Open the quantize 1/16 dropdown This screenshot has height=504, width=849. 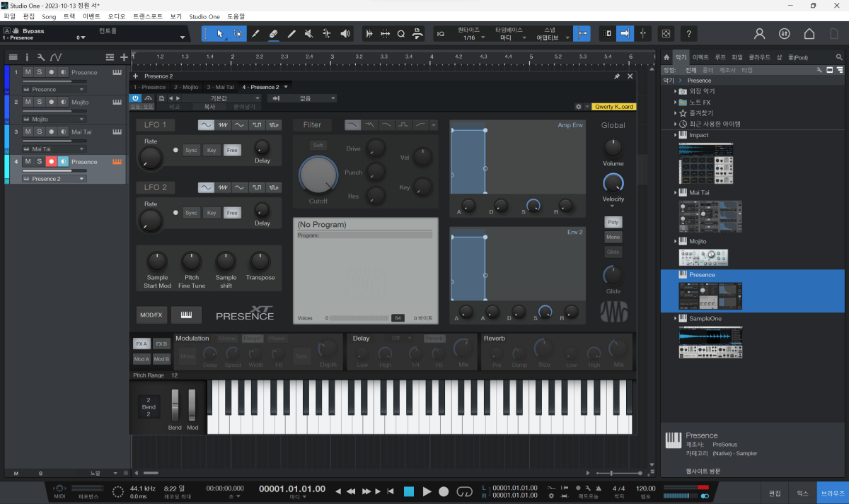pos(471,37)
